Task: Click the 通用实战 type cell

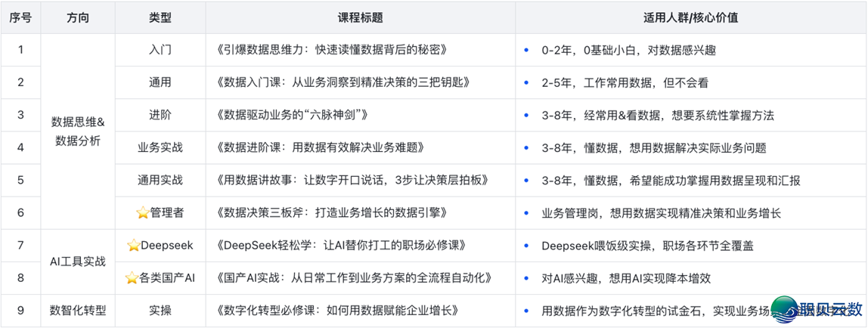Action: 160,181
